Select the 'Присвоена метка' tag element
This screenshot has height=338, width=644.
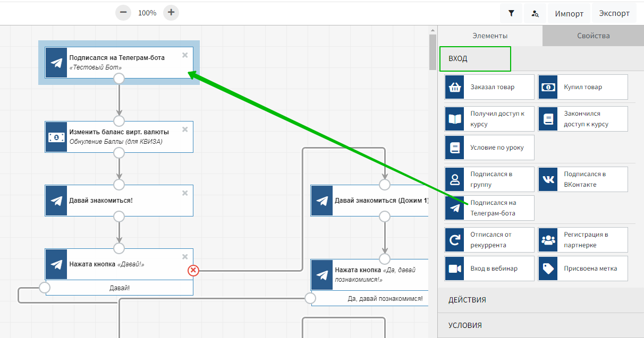[583, 268]
